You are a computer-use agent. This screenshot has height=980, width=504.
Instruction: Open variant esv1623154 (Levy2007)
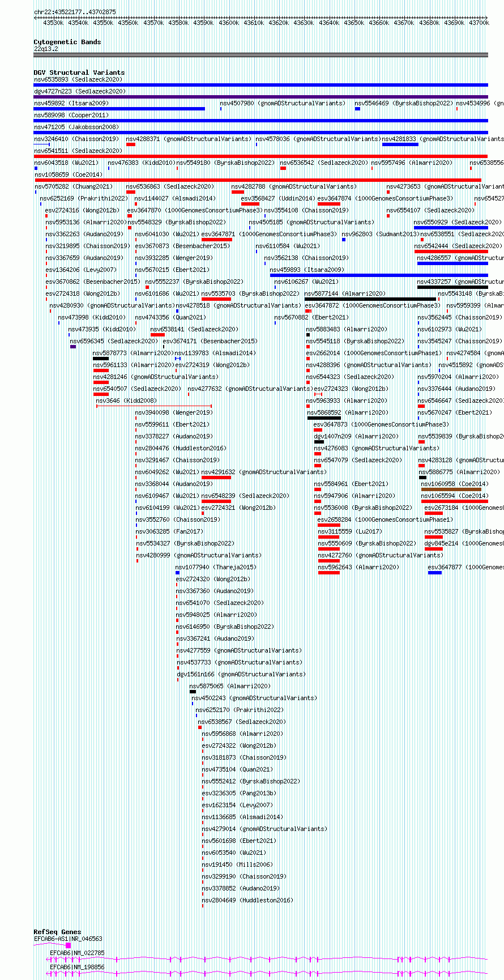click(237, 805)
